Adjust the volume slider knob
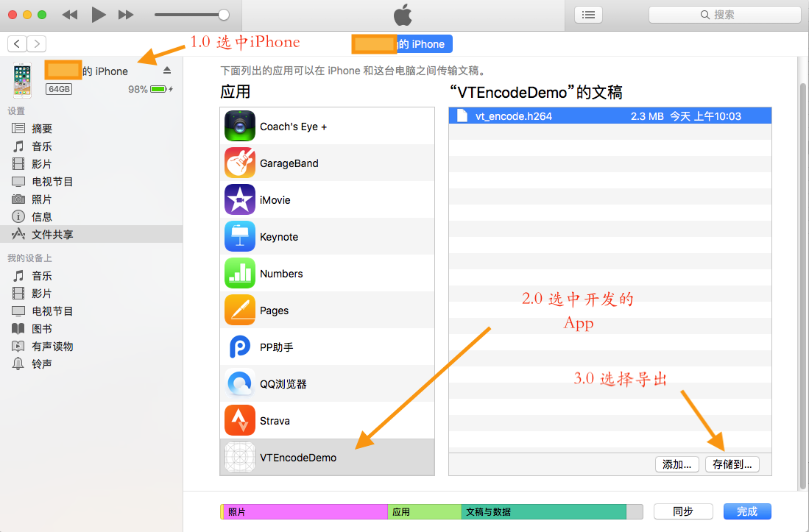The image size is (809, 532). pyautogui.click(x=223, y=15)
